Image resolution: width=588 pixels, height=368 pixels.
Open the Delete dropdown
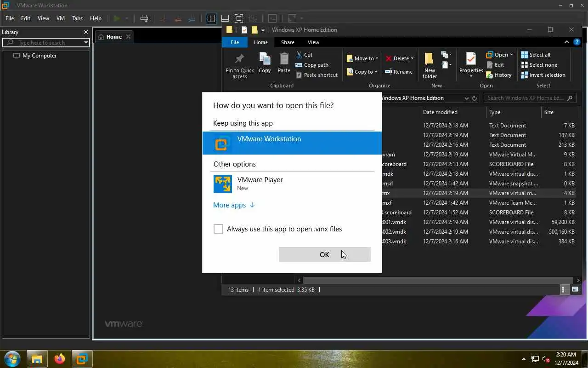[x=399, y=58]
